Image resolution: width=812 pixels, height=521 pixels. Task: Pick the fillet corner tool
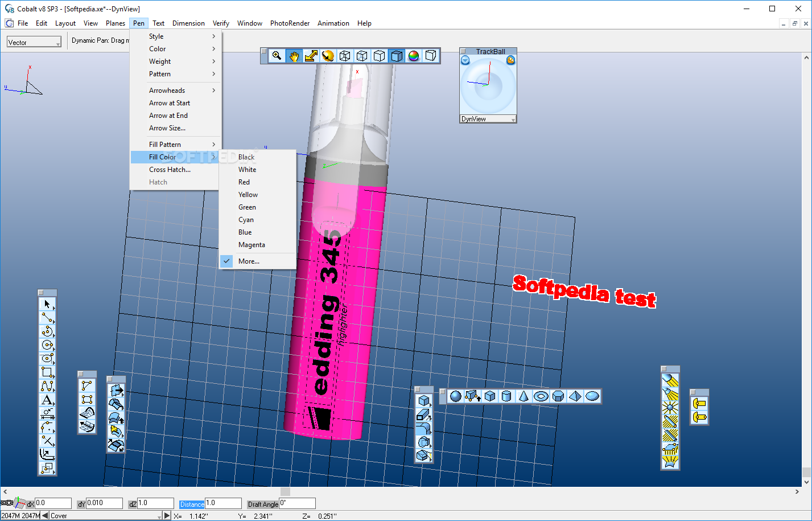47,427
